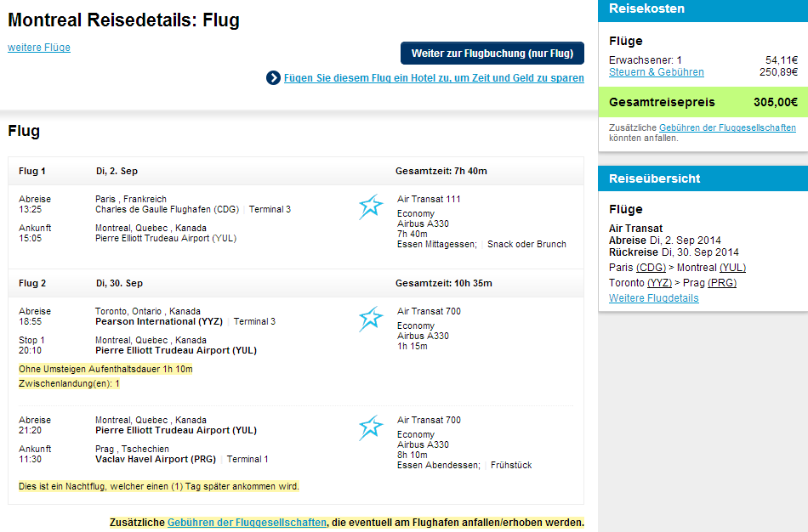Click the 'Reiseübersicht' panel header
Viewport: 808px width, 532px height.
tap(703, 178)
